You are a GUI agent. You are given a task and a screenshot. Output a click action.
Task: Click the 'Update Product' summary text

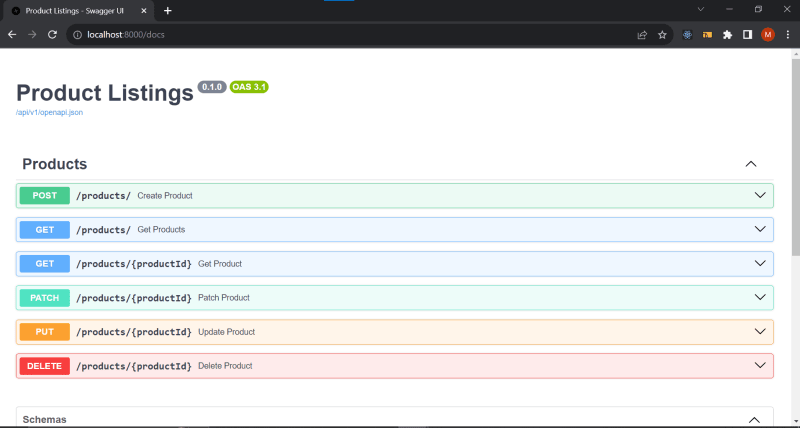tap(227, 332)
